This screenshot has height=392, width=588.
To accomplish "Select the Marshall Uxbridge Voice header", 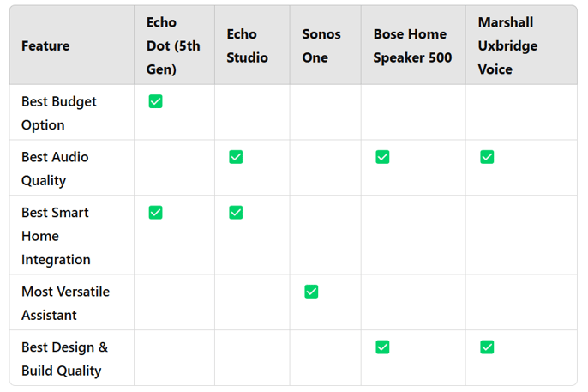I will pos(507,45).
